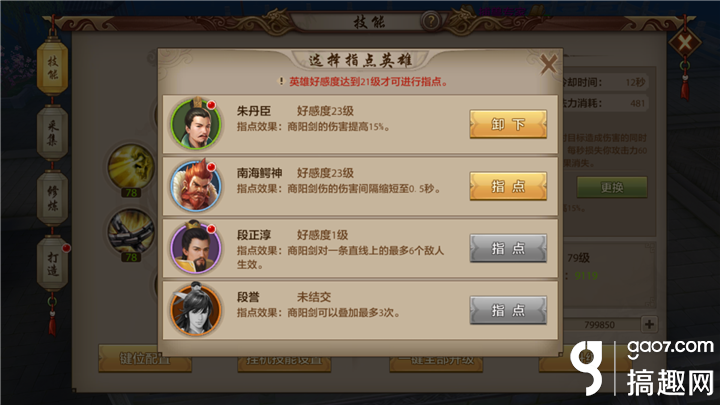Screen dimensions: 720x405
Task: Select the 南海鳄神 hero avatar
Action: point(196,186)
